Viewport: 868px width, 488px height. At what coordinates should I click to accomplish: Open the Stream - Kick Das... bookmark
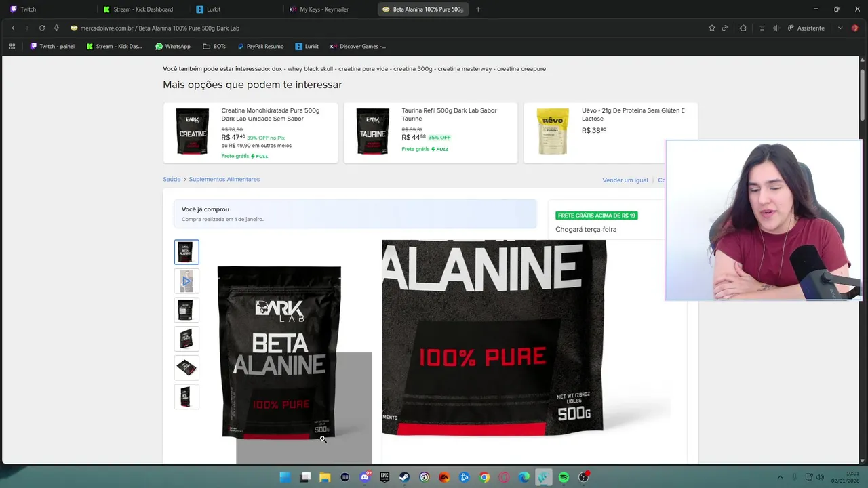[115, 47]
